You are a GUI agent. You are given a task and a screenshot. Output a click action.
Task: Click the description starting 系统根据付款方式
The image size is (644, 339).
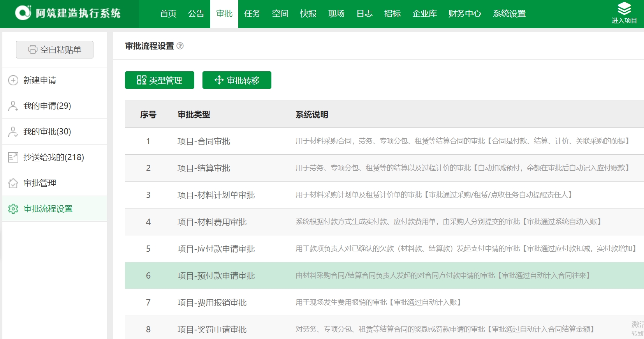pyautogui.click(x=449, y=222)
